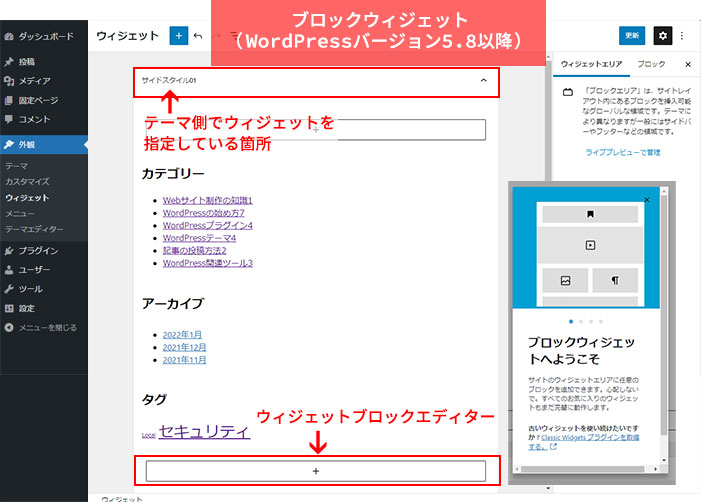This screenshot has height=502, width=701.
Task: Click the Update (更新) button
Action: click(x=632, y=36)
